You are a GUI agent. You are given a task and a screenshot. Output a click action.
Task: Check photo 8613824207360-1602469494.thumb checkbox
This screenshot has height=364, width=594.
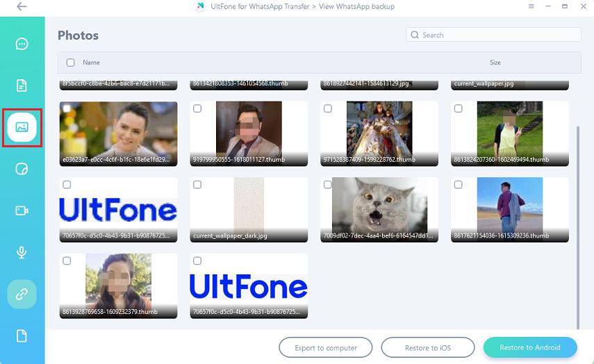[458, 108]
